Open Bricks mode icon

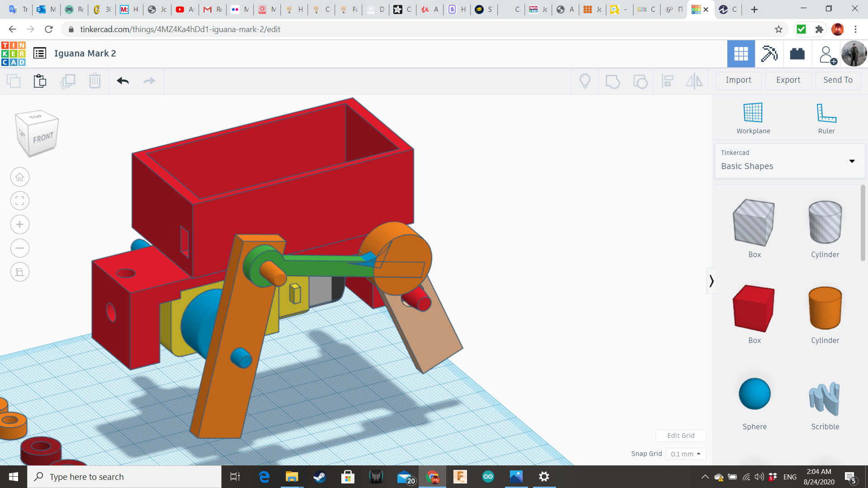(x=797, y=54)
